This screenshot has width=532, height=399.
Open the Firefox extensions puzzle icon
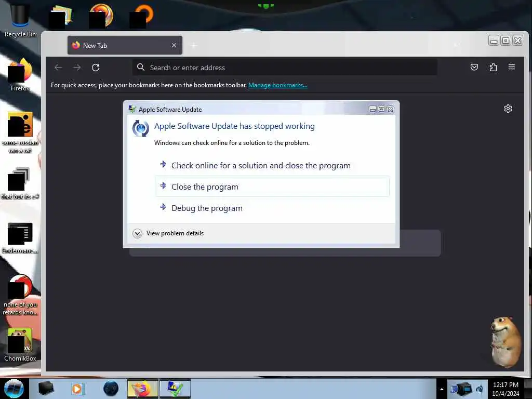click(x=493, y=67)
